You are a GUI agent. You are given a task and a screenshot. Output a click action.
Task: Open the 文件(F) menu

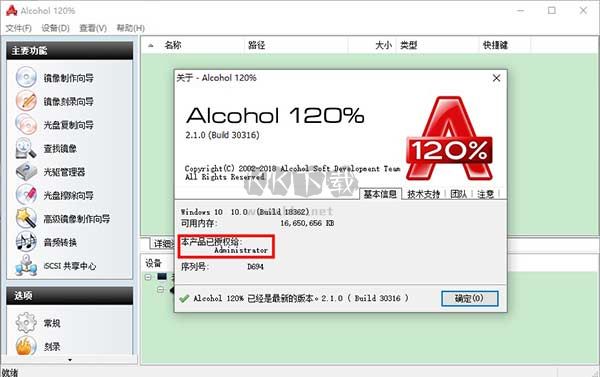pos(19,28)
